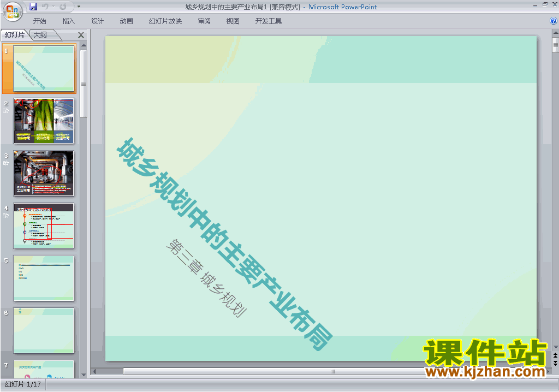Image resolution: width=559 pixels, height=392 pixels.
Task: Click the status bar text 幻灯片 1/17
Action: click(x=23, y=384)
